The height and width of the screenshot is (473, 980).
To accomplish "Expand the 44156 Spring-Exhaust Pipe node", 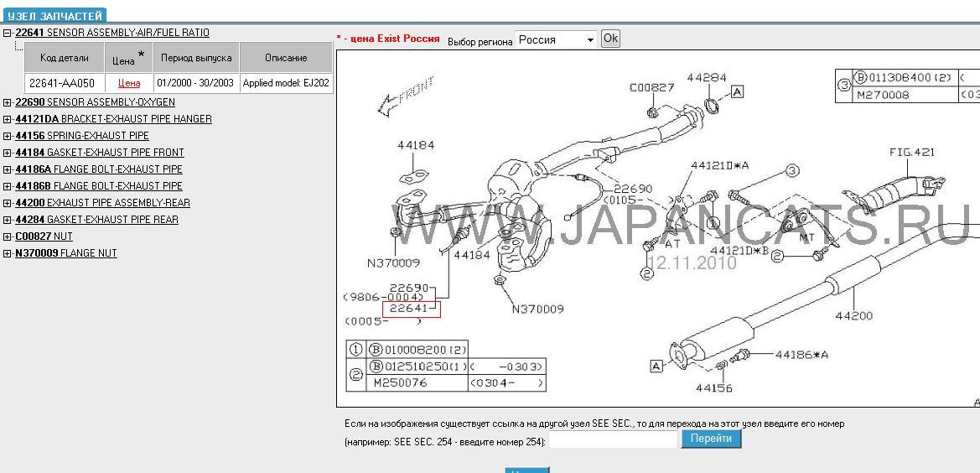I will tap(8, 136).
